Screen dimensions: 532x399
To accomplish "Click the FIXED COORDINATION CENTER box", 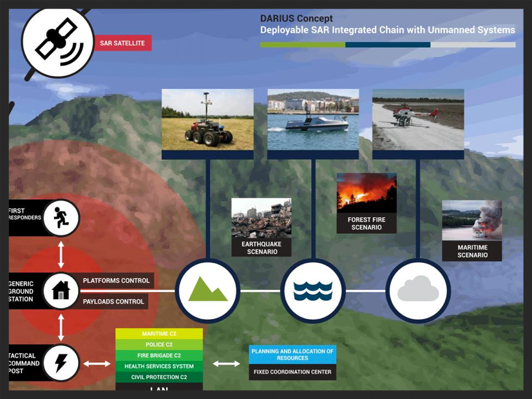I will (292, 372).
